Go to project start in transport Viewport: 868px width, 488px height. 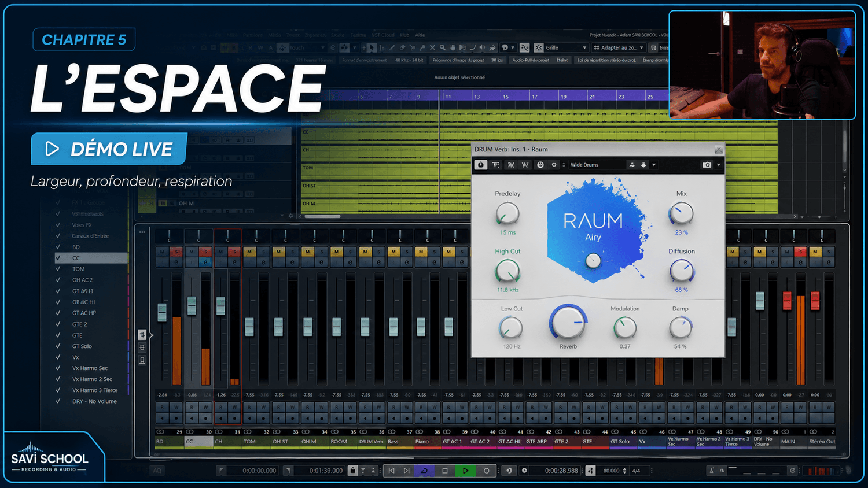pyautogui.click(x=392, y=471)
